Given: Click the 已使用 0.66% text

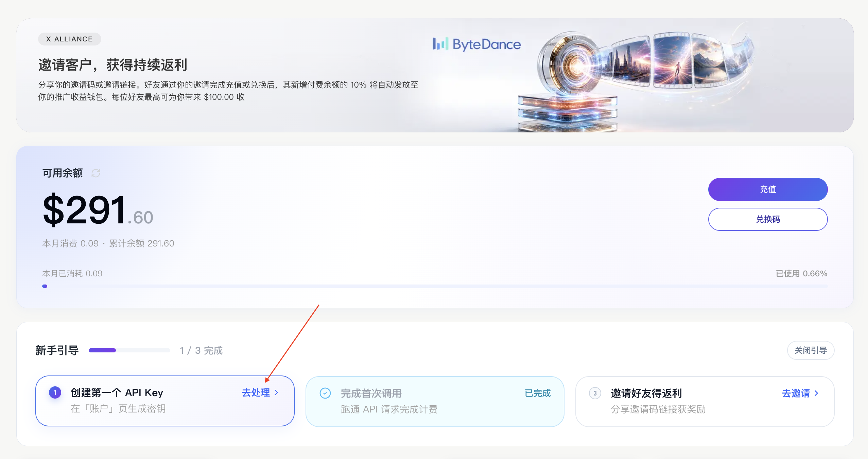Looking at the screenshot, I should [801, 274].
